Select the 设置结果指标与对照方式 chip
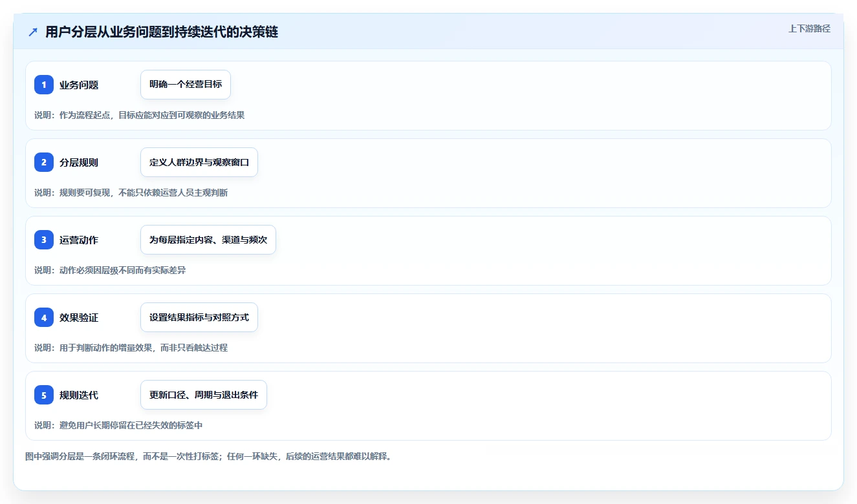Image resolution: width=857 pixels, height=504 pixels. [199, 317]
